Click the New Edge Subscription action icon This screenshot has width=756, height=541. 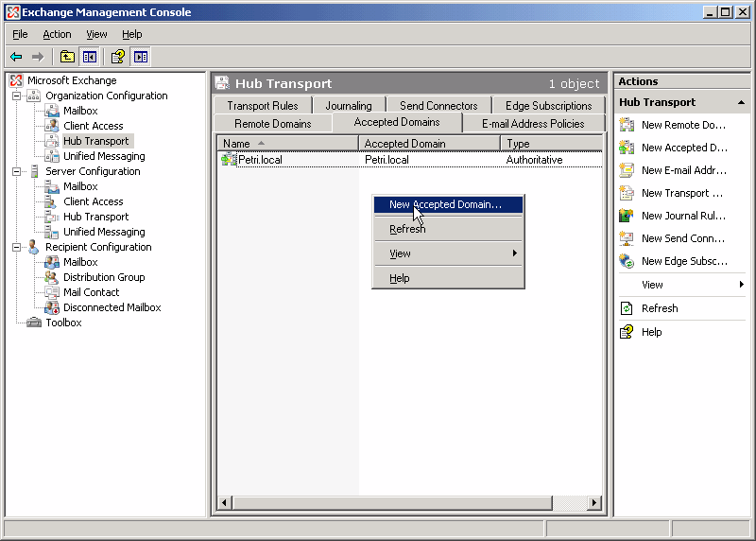(627, 261)
